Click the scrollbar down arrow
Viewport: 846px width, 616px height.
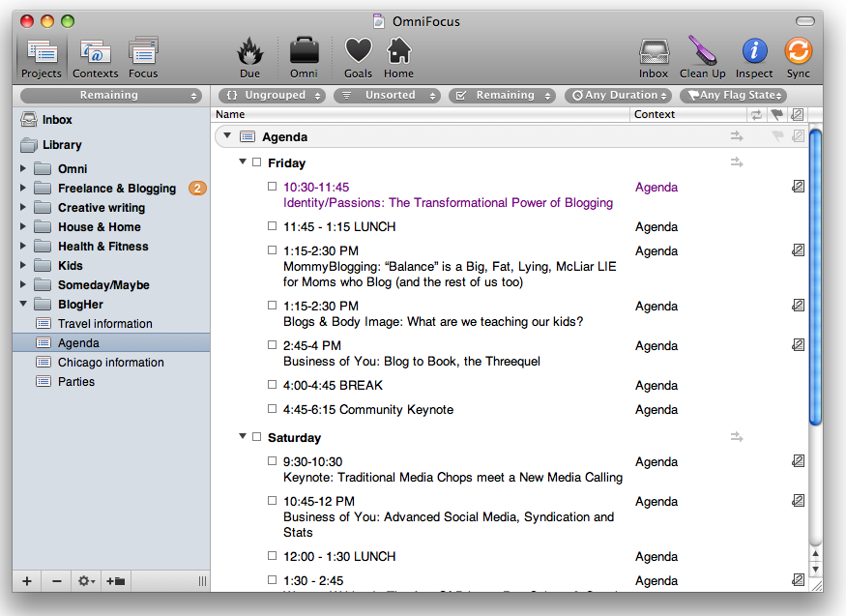(x=815, y=569)
